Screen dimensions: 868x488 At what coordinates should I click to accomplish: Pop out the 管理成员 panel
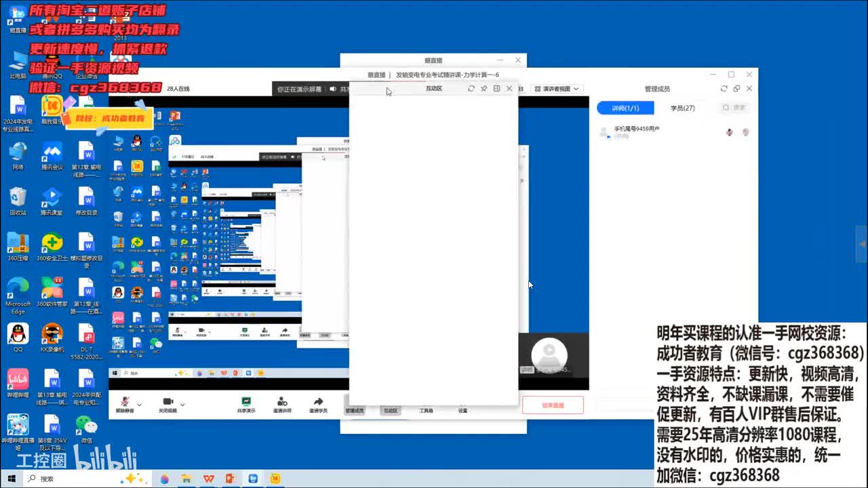736,89
